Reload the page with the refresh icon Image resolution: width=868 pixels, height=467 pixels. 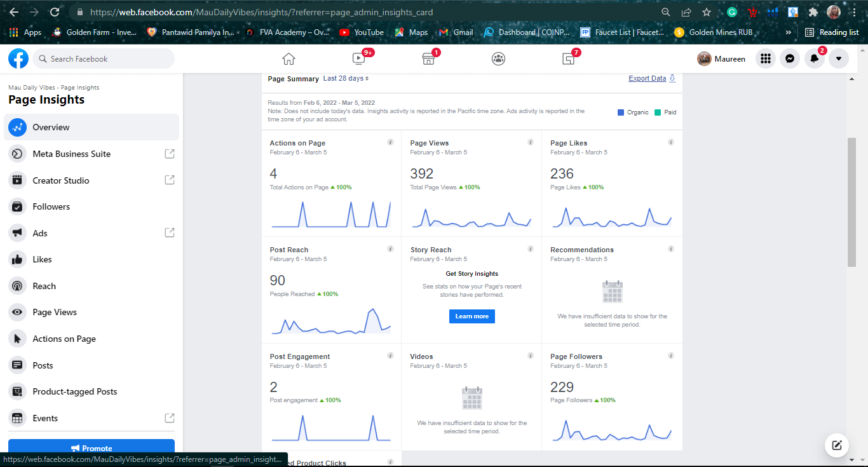(55, 12)
